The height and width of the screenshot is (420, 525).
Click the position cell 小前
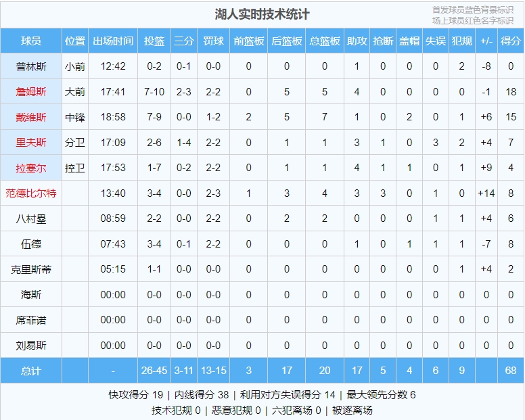pyautogui.click(x=75, y=66)
